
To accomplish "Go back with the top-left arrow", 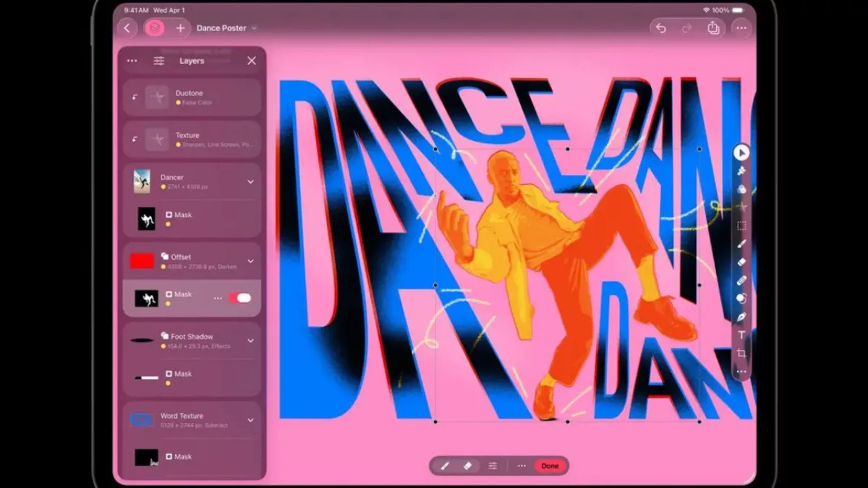I will click(127, 28).
